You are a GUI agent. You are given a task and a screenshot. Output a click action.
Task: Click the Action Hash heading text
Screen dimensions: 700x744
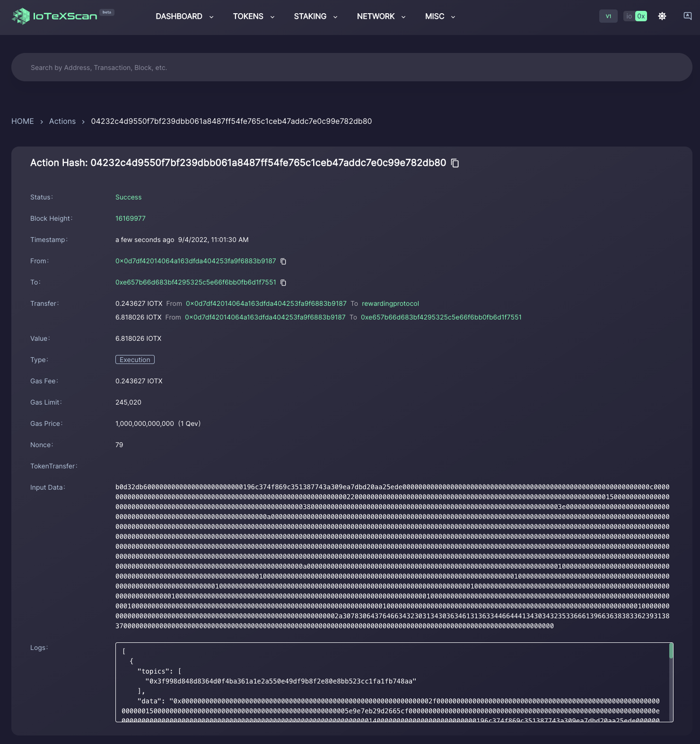pyautogui.click(x=238, y=163)
